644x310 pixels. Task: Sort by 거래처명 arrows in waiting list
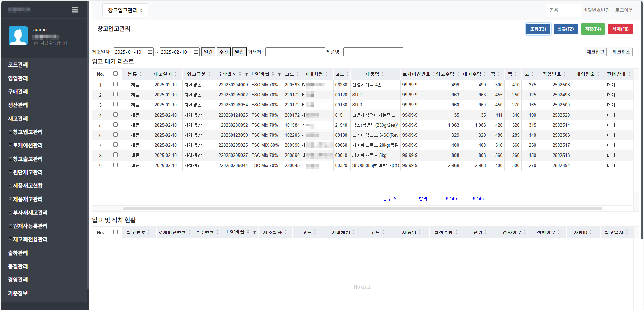(x=326, y=74)
